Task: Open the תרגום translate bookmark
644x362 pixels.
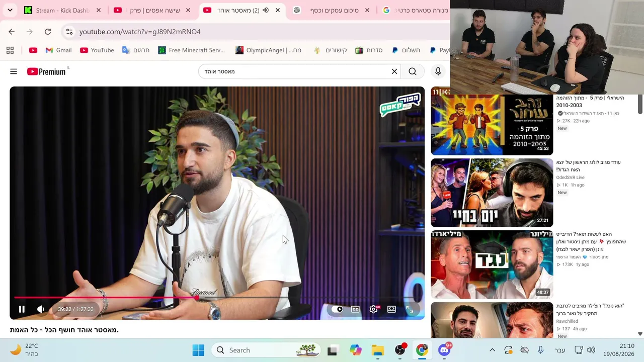Action: tap(136, 50)
